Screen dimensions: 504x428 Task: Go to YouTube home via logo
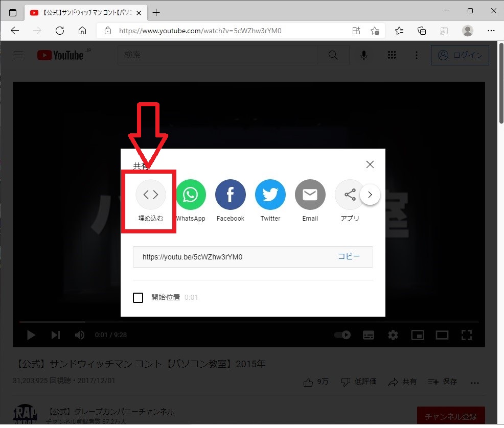61,55
